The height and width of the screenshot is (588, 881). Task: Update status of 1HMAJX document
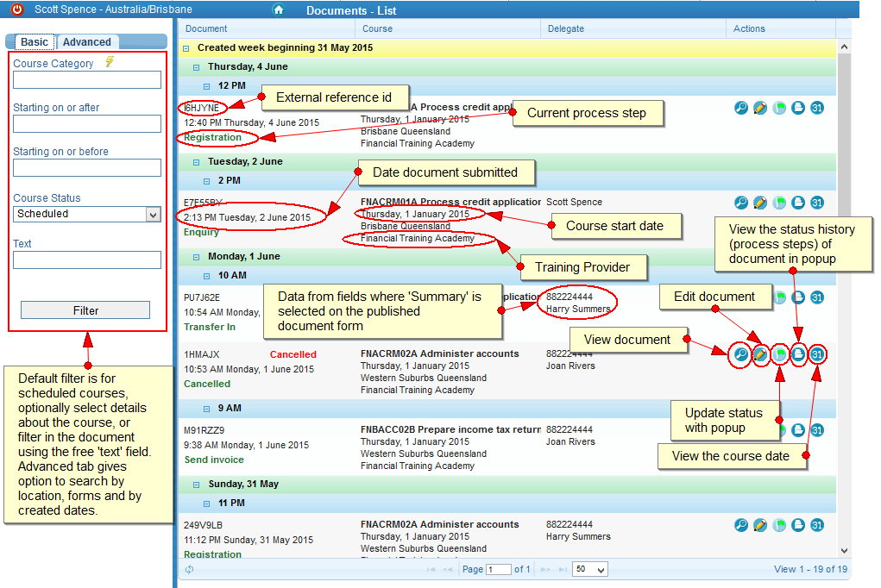(779, 354)
